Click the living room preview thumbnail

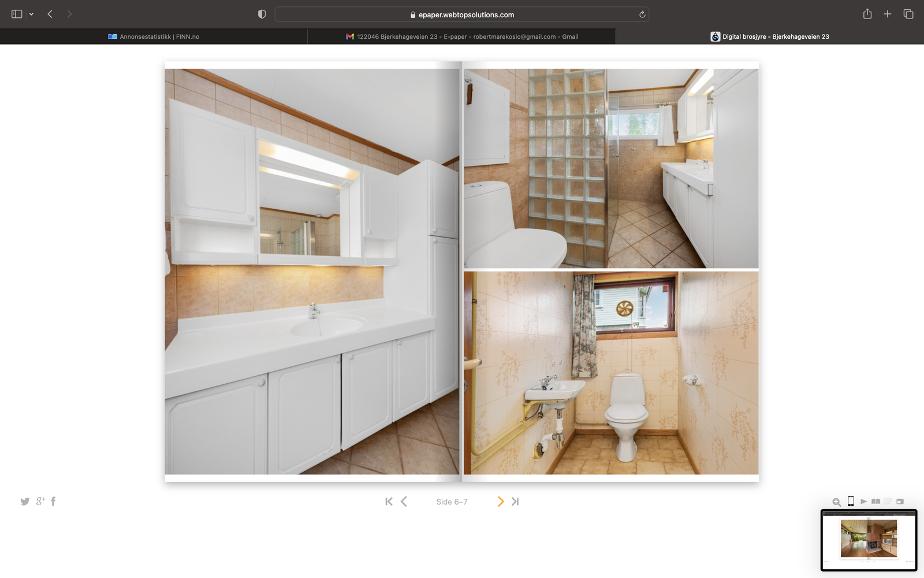coord(869,539)
